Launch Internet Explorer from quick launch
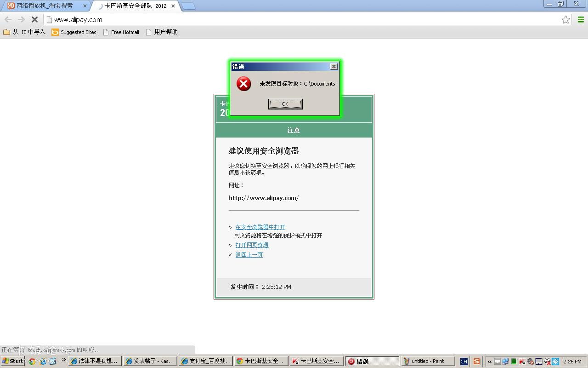Image resolution: width=588 pixels, height=368 pixels. point(42,361)
